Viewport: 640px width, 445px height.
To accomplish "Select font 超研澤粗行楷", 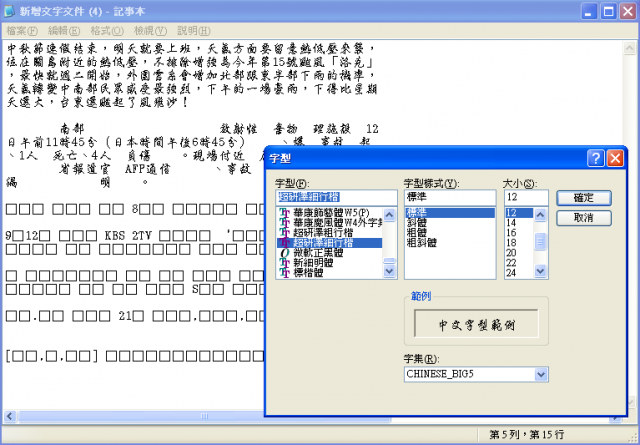I will tap(323, 233).
